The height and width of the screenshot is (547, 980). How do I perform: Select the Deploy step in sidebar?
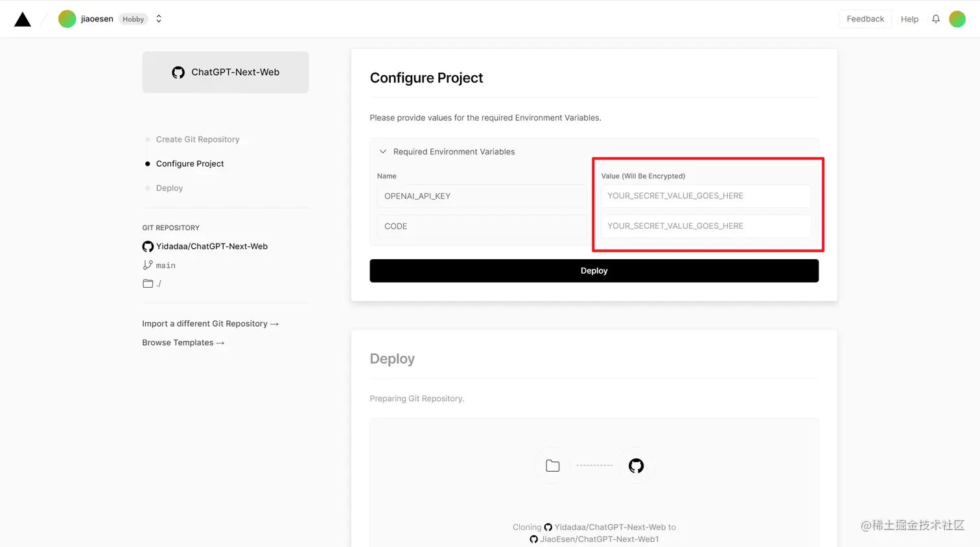169,188
